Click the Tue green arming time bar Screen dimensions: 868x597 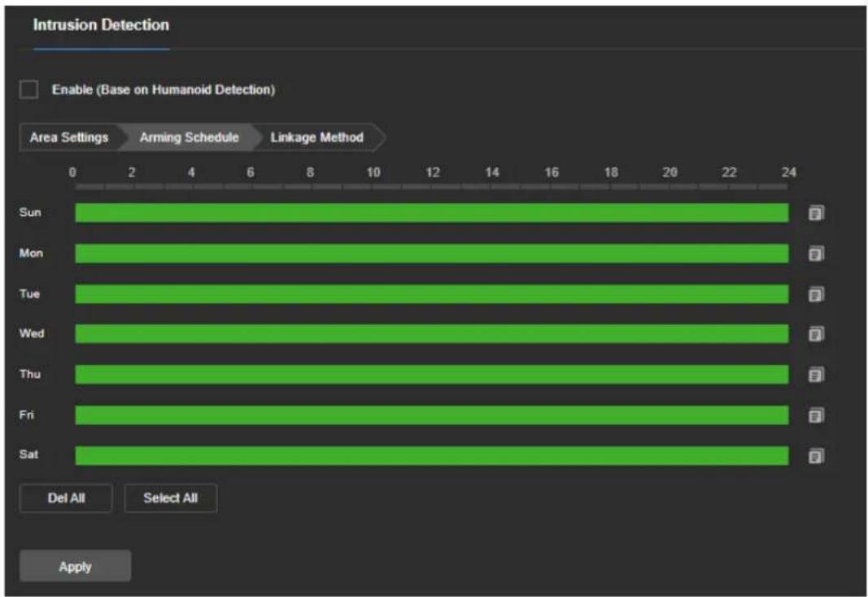pos(432,294)
